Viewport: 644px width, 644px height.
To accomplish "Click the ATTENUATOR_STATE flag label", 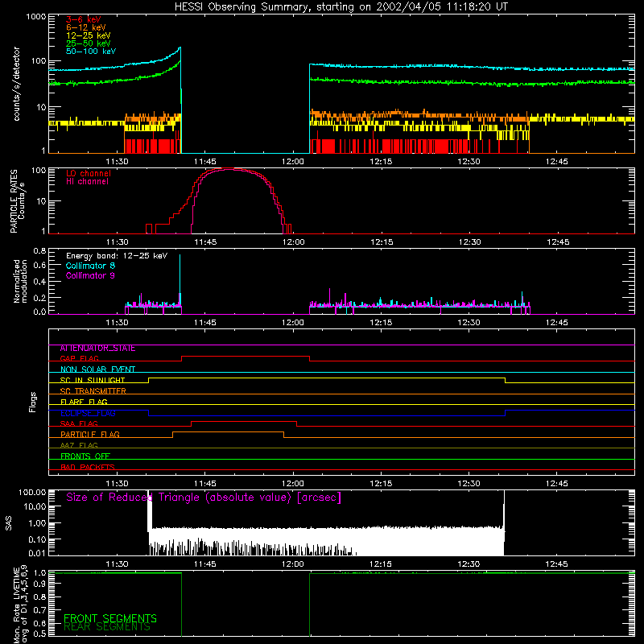I will (97, 349).
